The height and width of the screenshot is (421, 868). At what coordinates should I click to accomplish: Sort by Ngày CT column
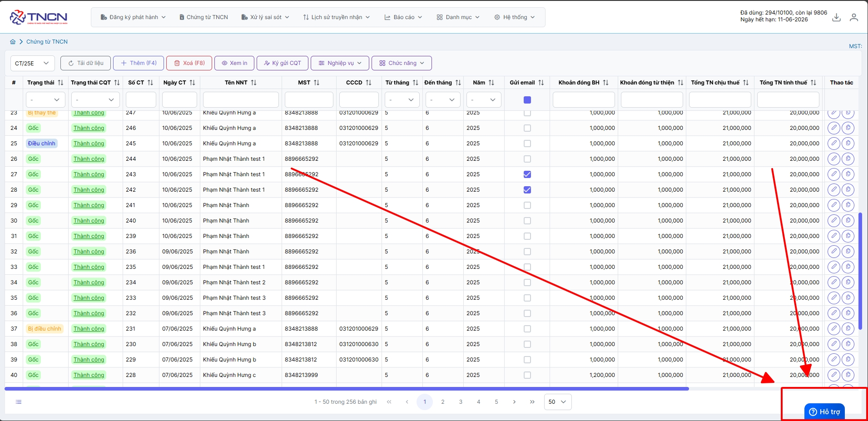[192, 83]
